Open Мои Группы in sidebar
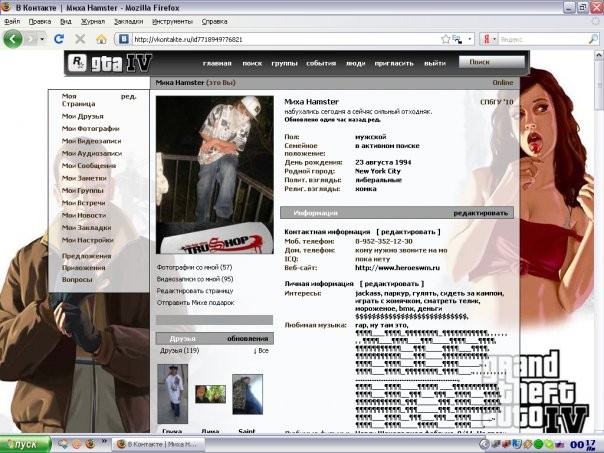This screenshot has width=604, height=453. pyautogui.click(x=83, y=190)
